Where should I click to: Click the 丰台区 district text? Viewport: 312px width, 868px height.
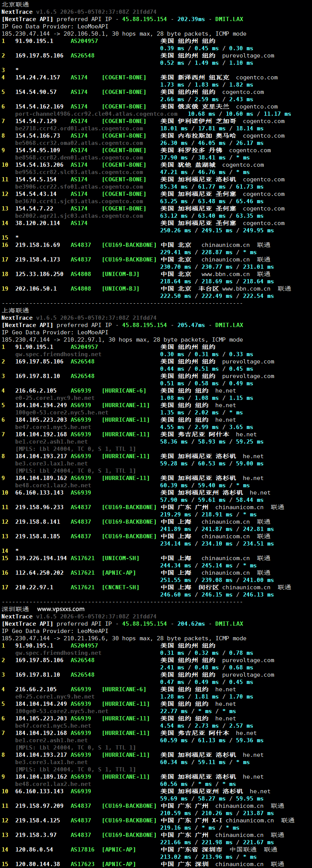click(x=209, y=289)
